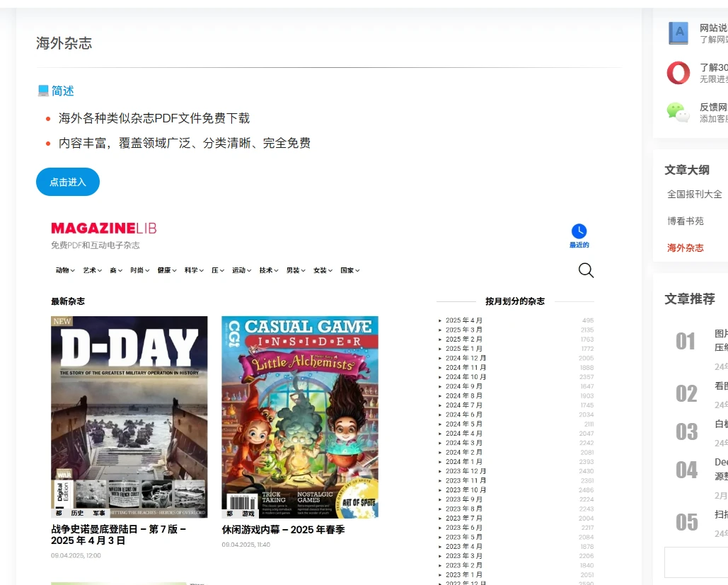The image size is (728, 585).
Task: Expand the 技术 category dropdown
Action: (x=269, y=270)
